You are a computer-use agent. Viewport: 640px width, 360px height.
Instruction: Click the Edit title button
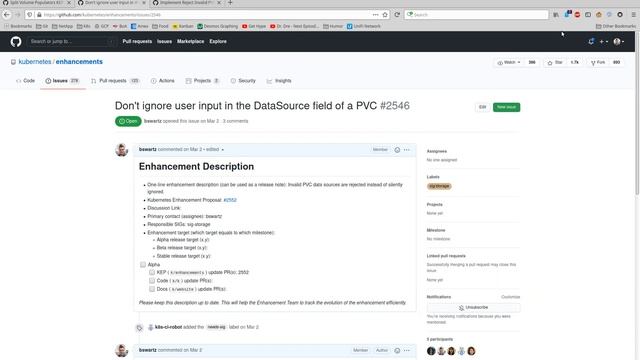[482, 107]
